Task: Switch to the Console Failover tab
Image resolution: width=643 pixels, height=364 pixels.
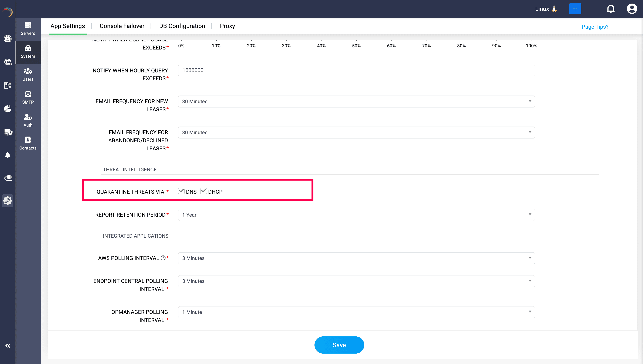Action: [122, 26]
